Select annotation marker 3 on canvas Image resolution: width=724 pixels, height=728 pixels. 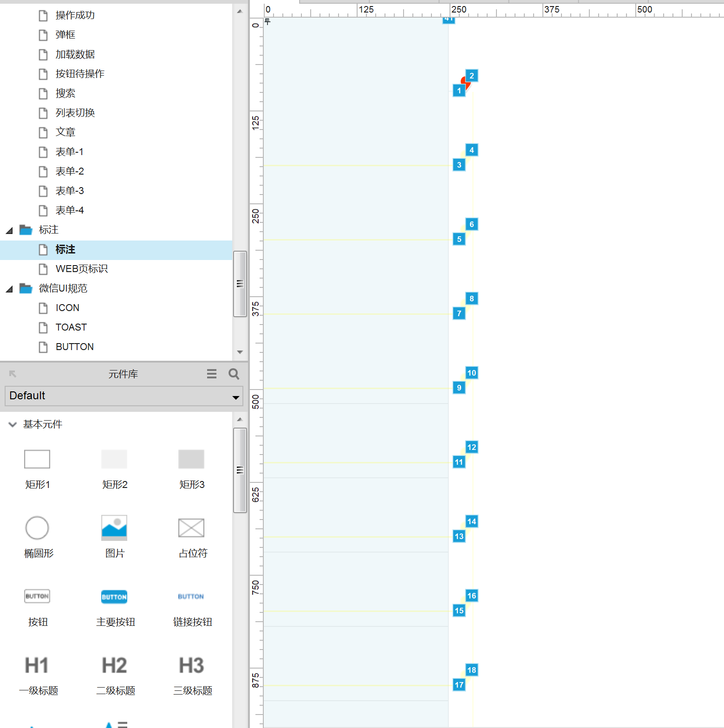tap(459, 165)
